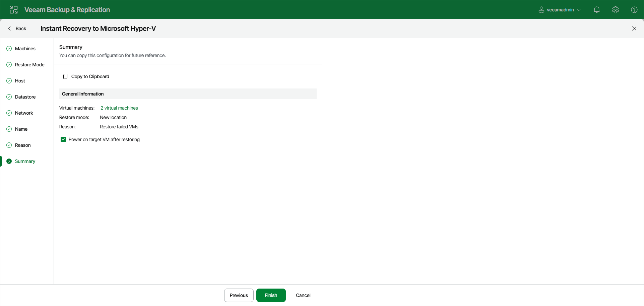644x306 pixels.
Task: Select the Name wizard step
Action: coord(21,129)
